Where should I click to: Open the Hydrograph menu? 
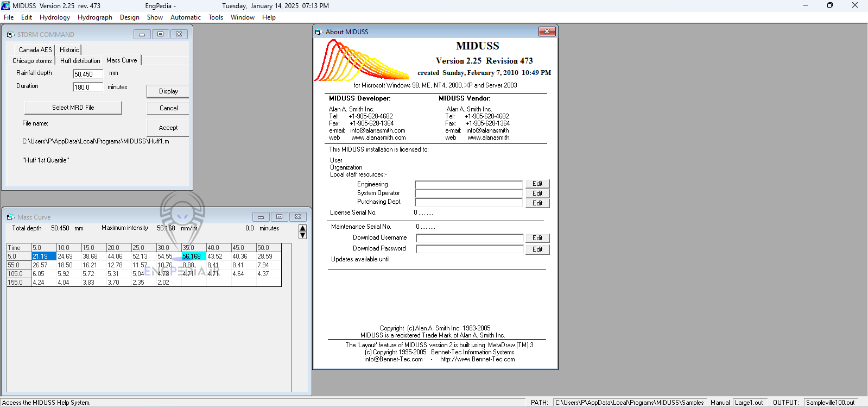tap(94, 17)
